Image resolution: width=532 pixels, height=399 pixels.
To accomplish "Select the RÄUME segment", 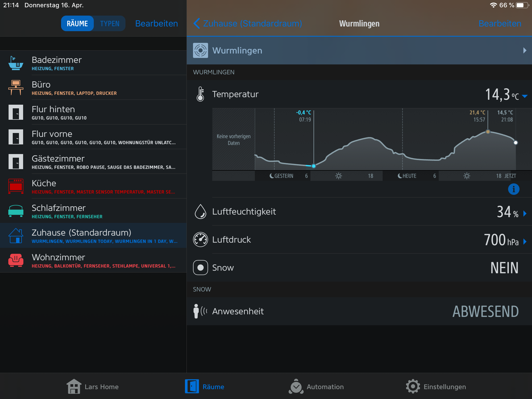I will [77, 24].
